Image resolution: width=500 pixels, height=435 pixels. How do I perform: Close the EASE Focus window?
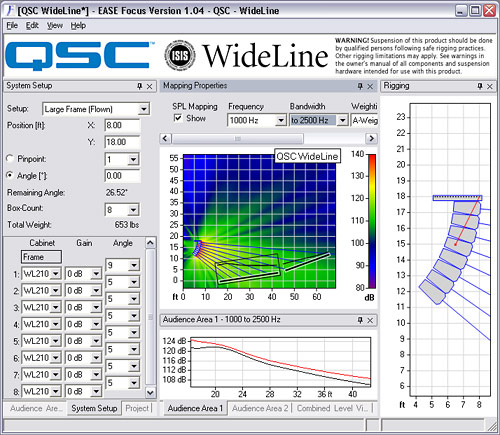click(489, 10)
